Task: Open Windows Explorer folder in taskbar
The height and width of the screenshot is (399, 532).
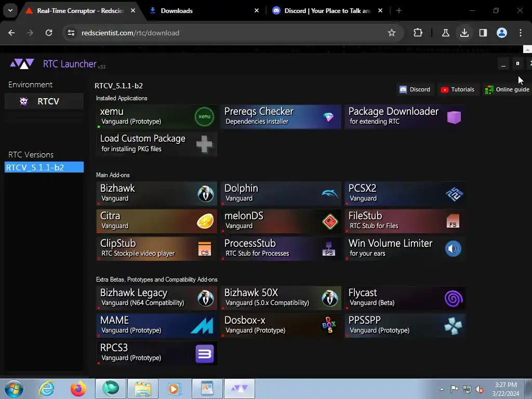Action: 143,389
